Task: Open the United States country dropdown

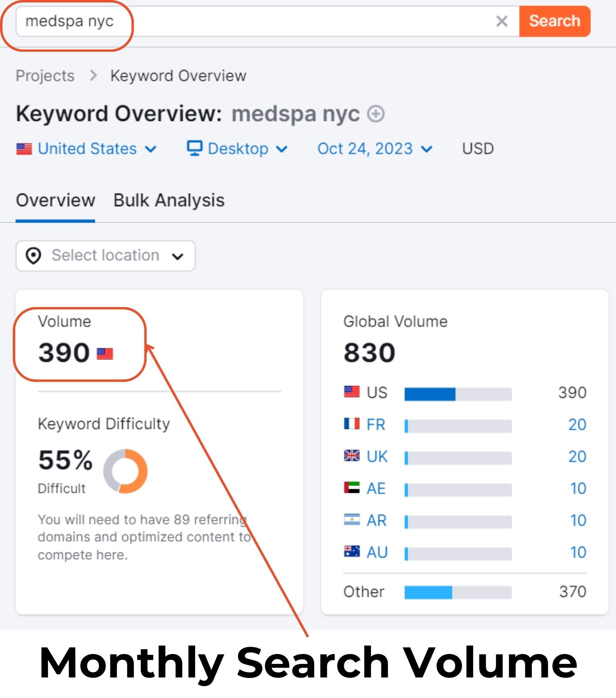Action: 87,149
